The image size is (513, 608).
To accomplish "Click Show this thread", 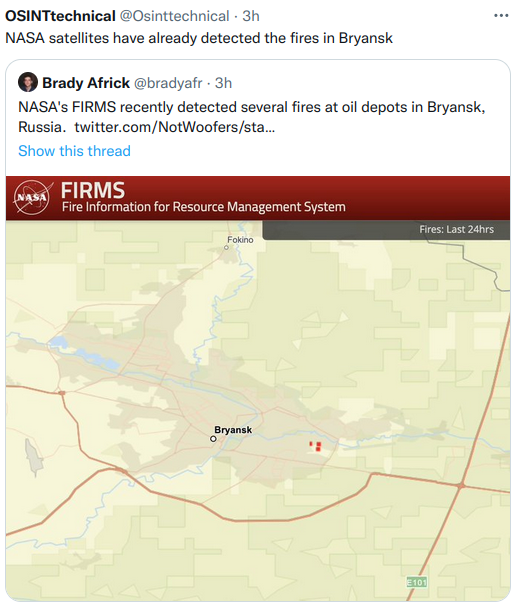I will click(x=74, y=151).
